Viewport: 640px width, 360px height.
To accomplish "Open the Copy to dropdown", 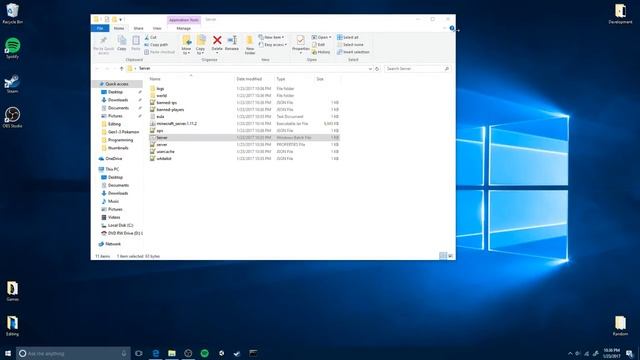I will 200,51.
